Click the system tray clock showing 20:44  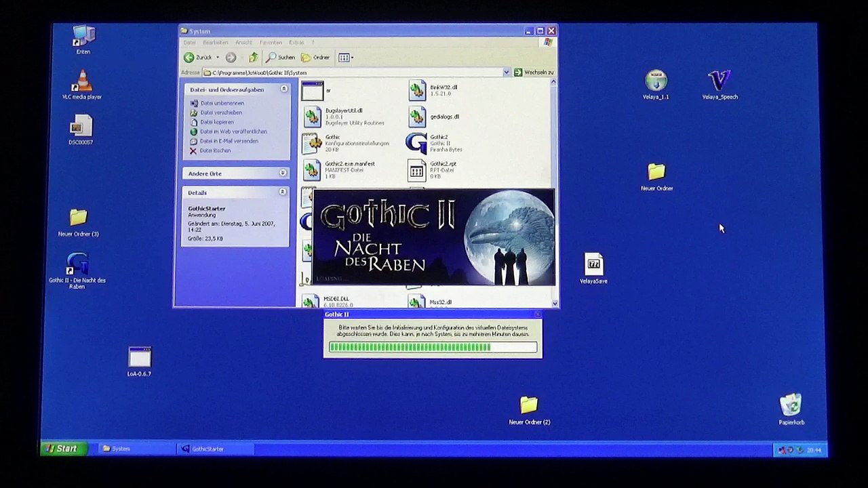click(x=814, y=450)
